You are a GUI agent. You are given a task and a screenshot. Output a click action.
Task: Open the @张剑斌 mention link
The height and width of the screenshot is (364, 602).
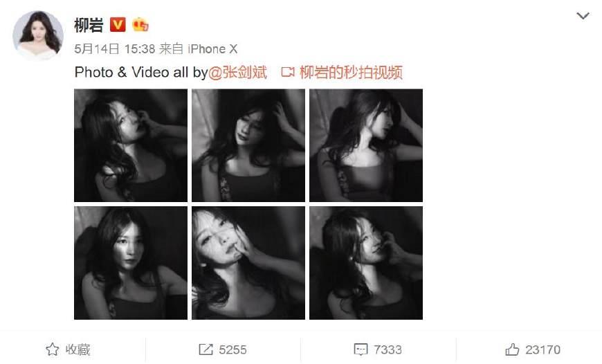[x=237, y=72]
